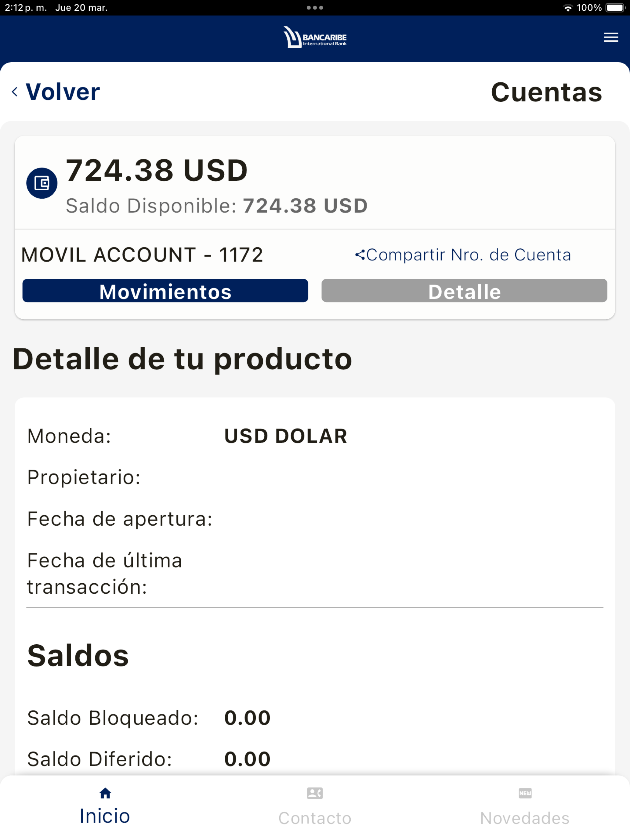
Task: Tap the MOVIL ACCOUNT - 1172 label
Action: click(142, 255)
